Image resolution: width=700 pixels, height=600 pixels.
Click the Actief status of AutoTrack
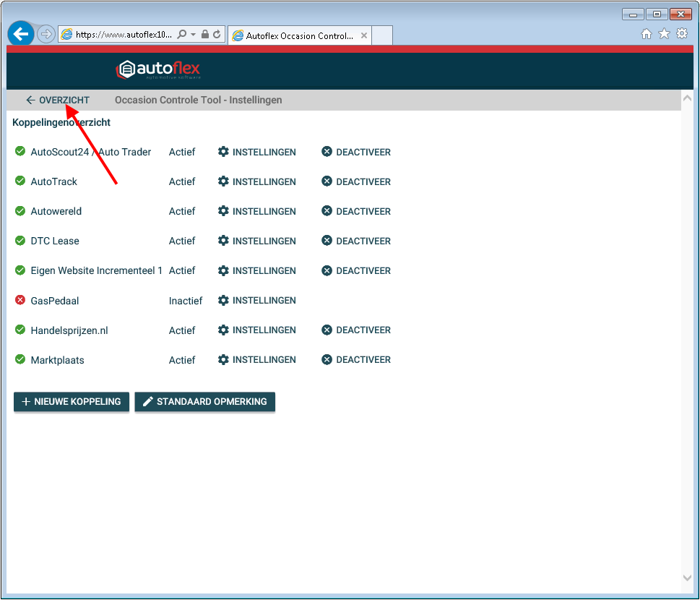tap(182, 182)
